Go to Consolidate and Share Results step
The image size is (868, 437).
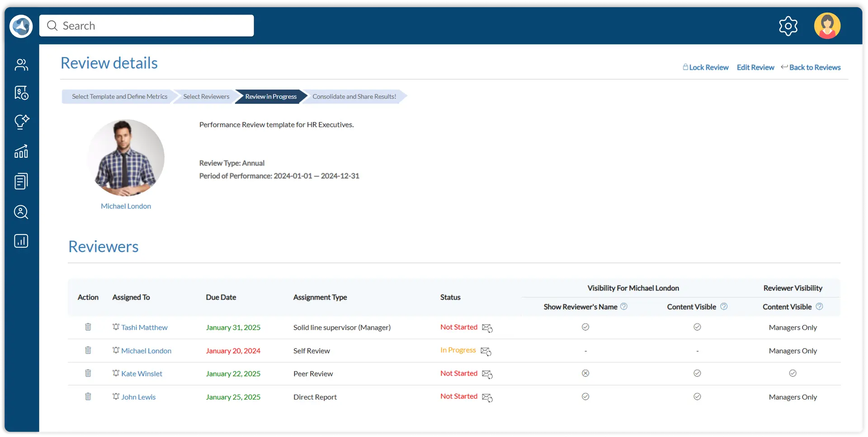click(x=354, y=97)
